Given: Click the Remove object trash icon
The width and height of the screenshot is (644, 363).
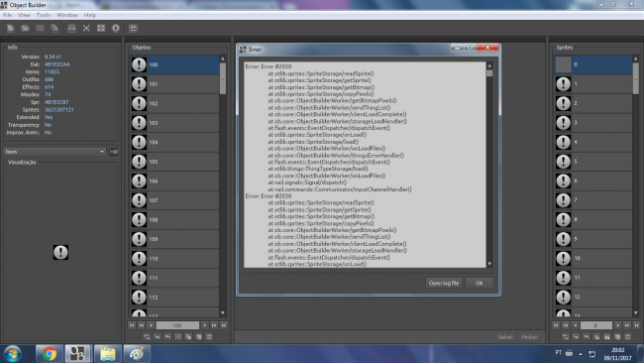Looking at the screenshot, I should [x=209, y=336].
